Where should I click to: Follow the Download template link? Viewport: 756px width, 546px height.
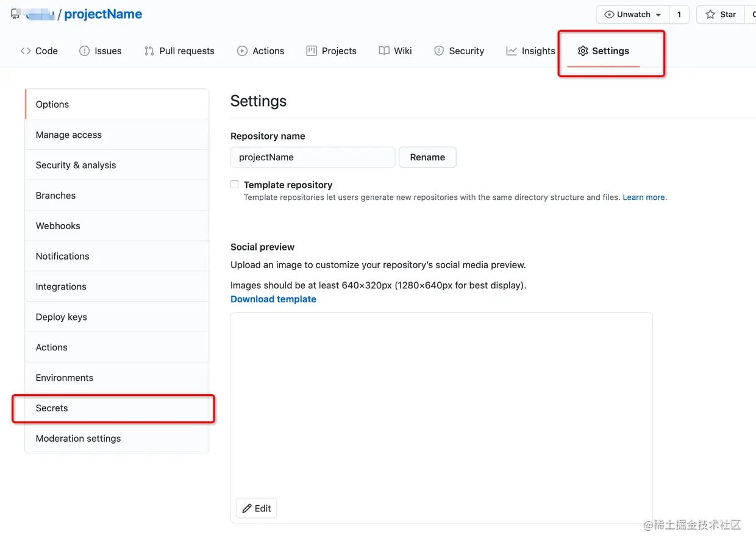point(273,299)
